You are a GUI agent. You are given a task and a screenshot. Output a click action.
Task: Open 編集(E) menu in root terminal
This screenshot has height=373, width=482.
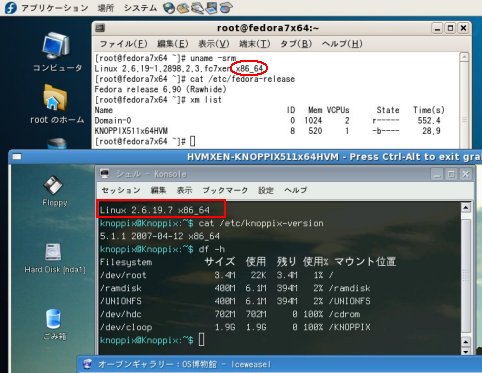(173, 44)
